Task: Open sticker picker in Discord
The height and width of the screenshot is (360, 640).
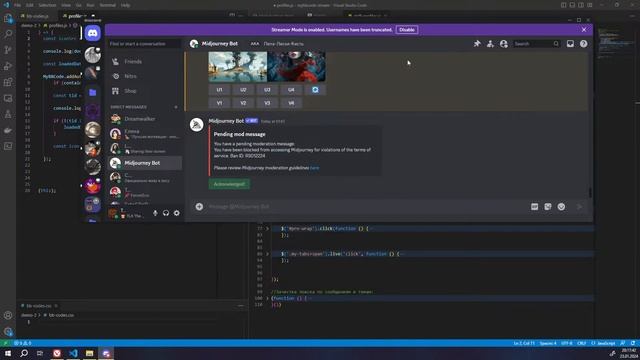Action: click(548, 207)
